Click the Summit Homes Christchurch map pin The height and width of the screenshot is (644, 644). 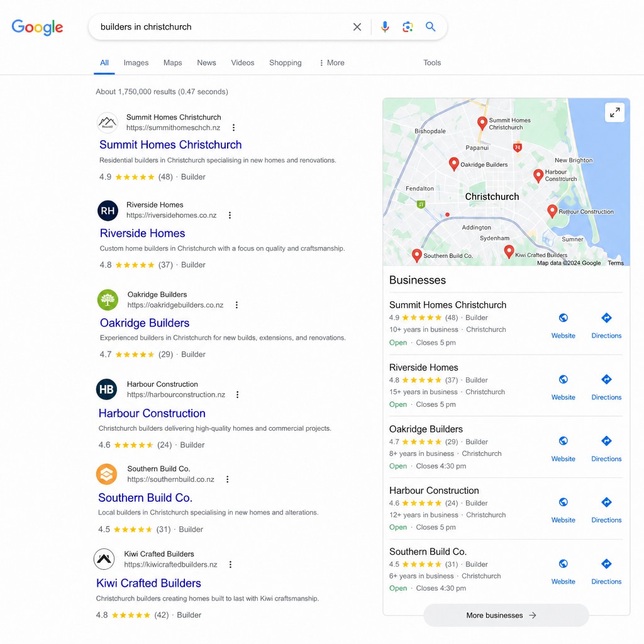click(x=482, y=123)
